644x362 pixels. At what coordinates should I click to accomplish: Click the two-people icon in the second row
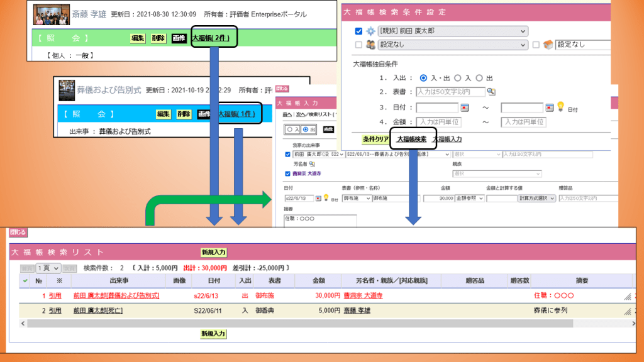[x=370, y=45]
